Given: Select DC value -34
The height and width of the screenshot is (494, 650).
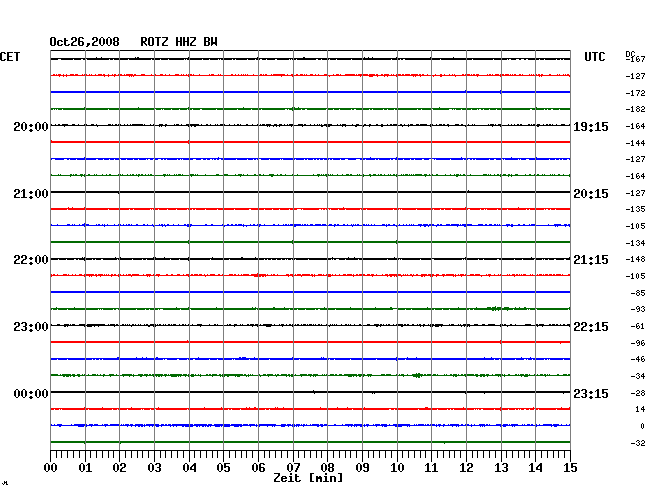Looking at the screenshot, I should pyautogui.click(x=638, y=376).
